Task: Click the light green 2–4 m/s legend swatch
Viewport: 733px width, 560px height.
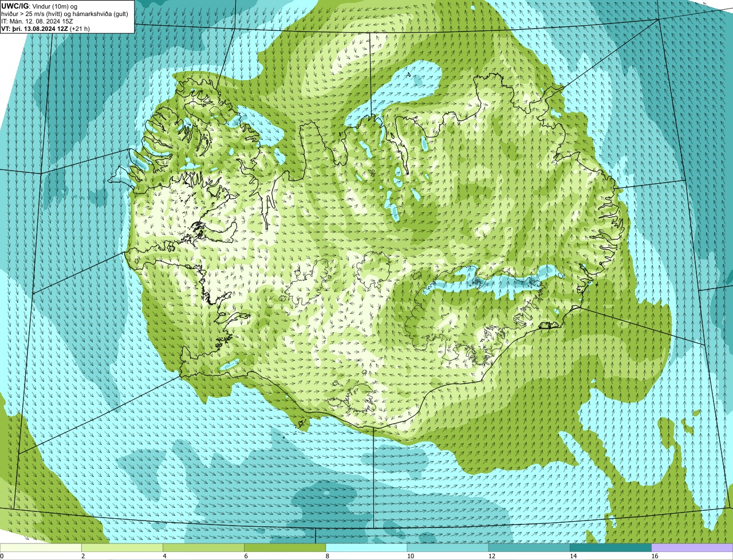Action: pyautogui.click(x=123, y=548)
